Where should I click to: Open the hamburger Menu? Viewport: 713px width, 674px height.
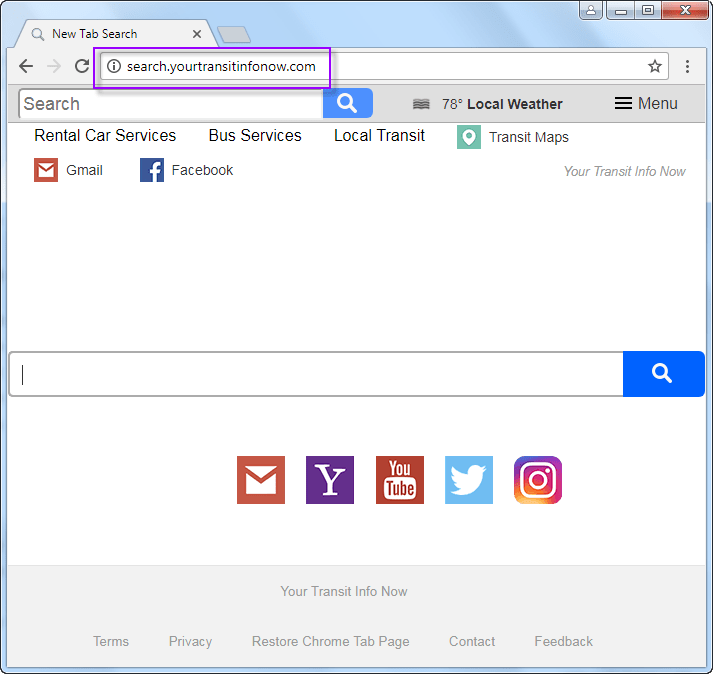coord(646,103)
